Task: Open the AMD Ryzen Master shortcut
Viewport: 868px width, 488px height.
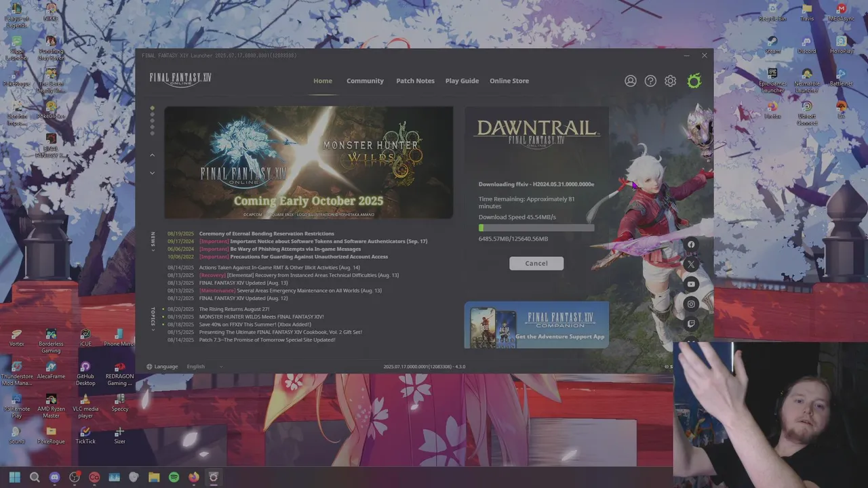Action: (x=51, y=407)
